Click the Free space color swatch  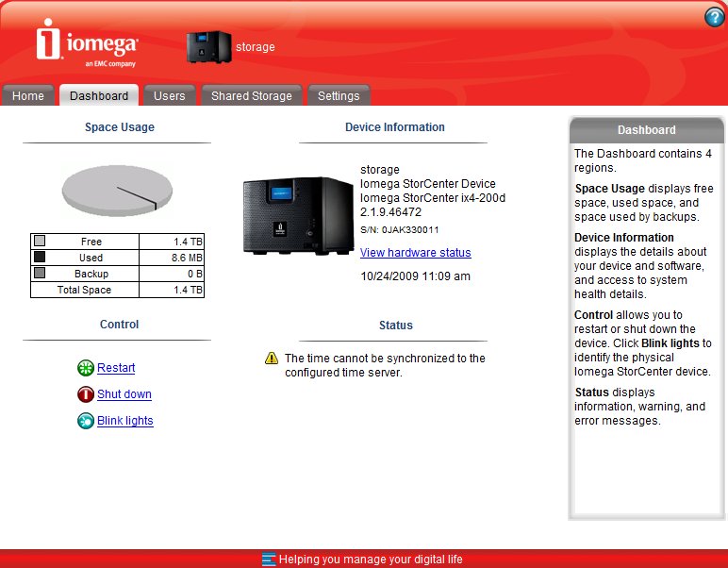[40, 242]
